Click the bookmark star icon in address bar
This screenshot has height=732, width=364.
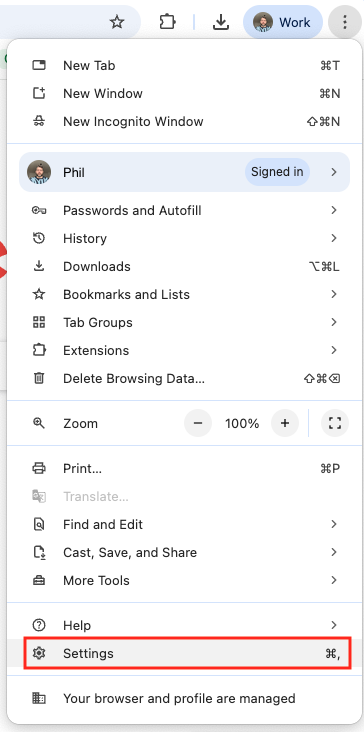point(117,22)
